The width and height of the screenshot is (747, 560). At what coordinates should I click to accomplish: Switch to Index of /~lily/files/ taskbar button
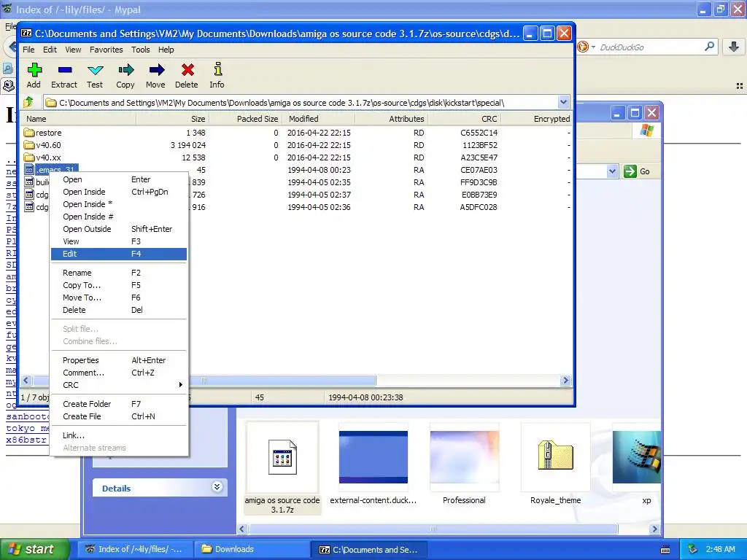click(x=136, y=550)
